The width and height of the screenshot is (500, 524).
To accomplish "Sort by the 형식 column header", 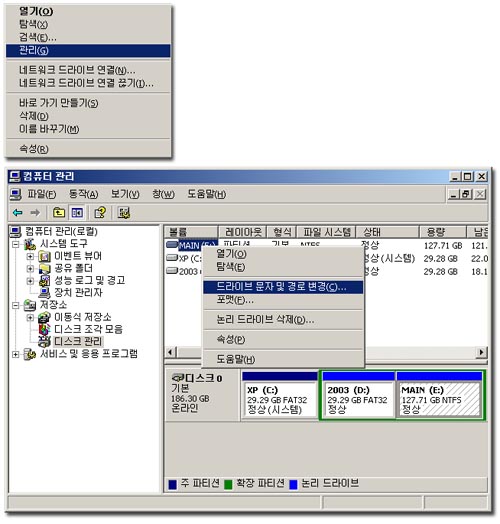I will coord(282,232).
